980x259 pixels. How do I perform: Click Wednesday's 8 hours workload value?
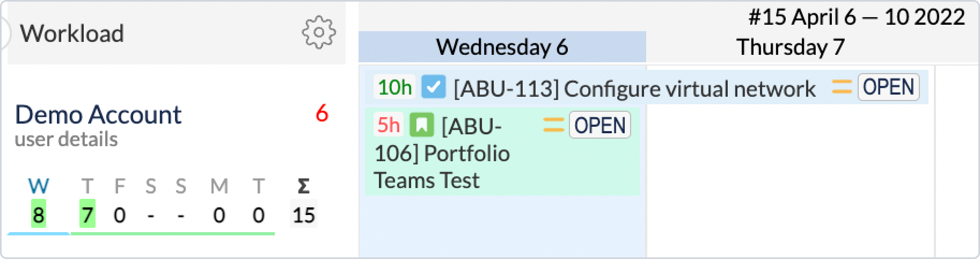[38, 215]
